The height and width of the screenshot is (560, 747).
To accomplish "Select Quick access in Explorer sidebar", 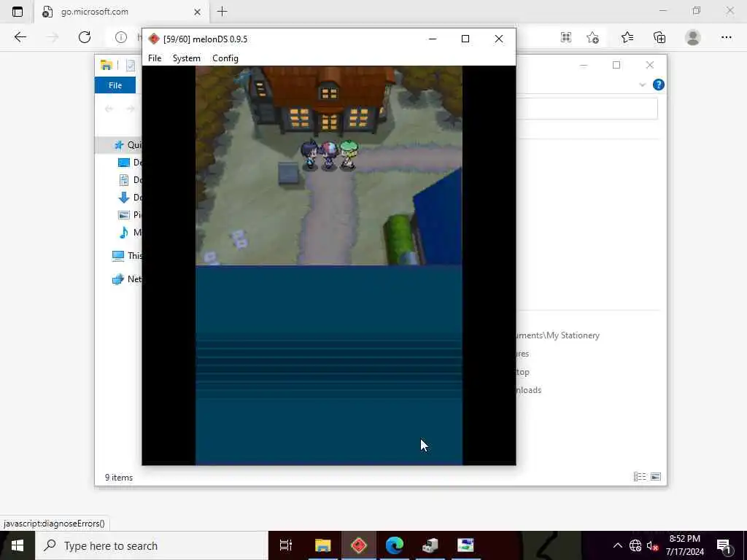I will click(128, 145).
